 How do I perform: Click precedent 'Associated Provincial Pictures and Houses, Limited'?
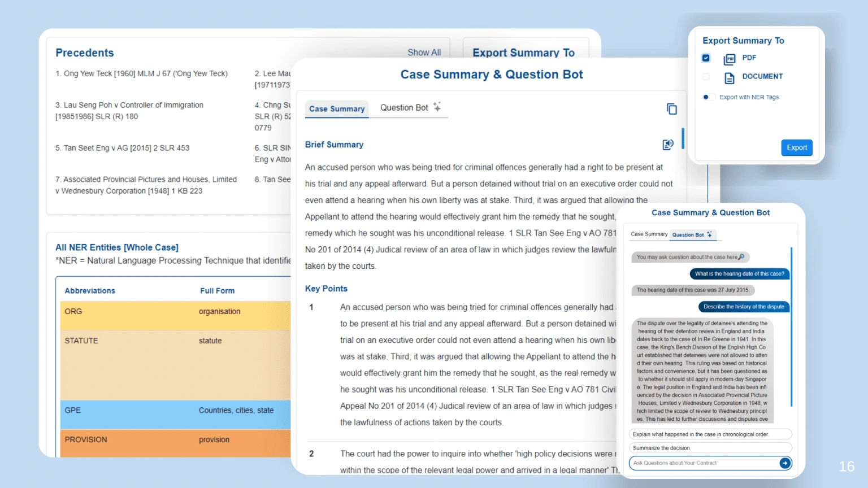tap(146, 185)
